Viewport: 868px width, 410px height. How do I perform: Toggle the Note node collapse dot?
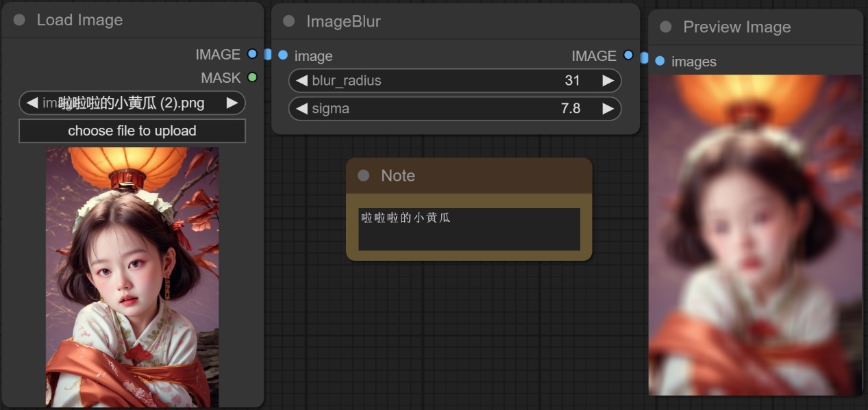point(363,176)
